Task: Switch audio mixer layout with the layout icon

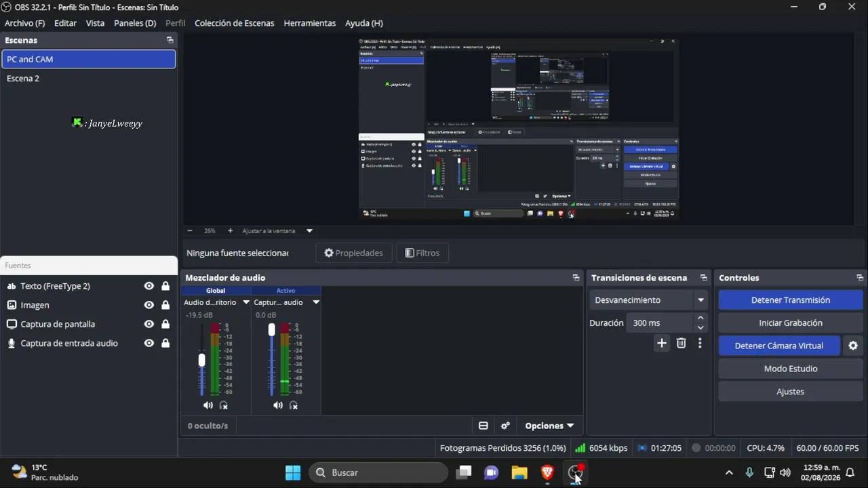Action: coord(484,426)
